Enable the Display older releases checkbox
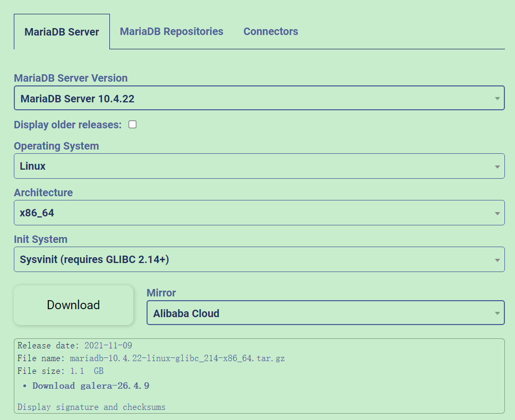Screen dimensions: 515x420 coord(132,124)
